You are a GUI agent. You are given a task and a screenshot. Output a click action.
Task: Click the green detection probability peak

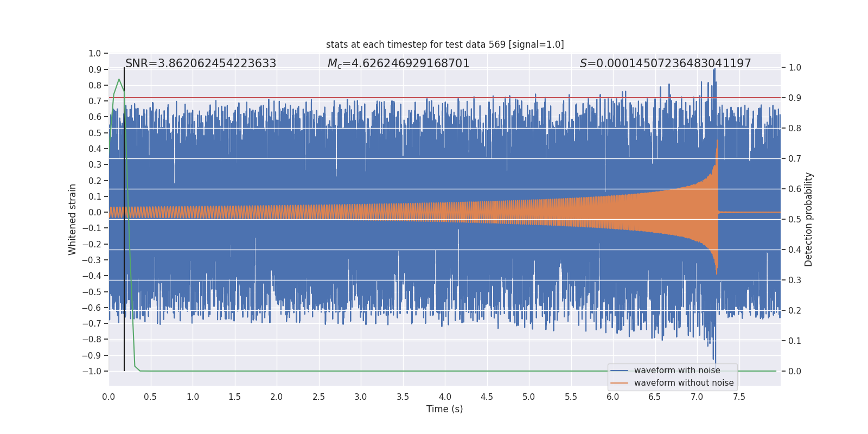tap(119, 80)
